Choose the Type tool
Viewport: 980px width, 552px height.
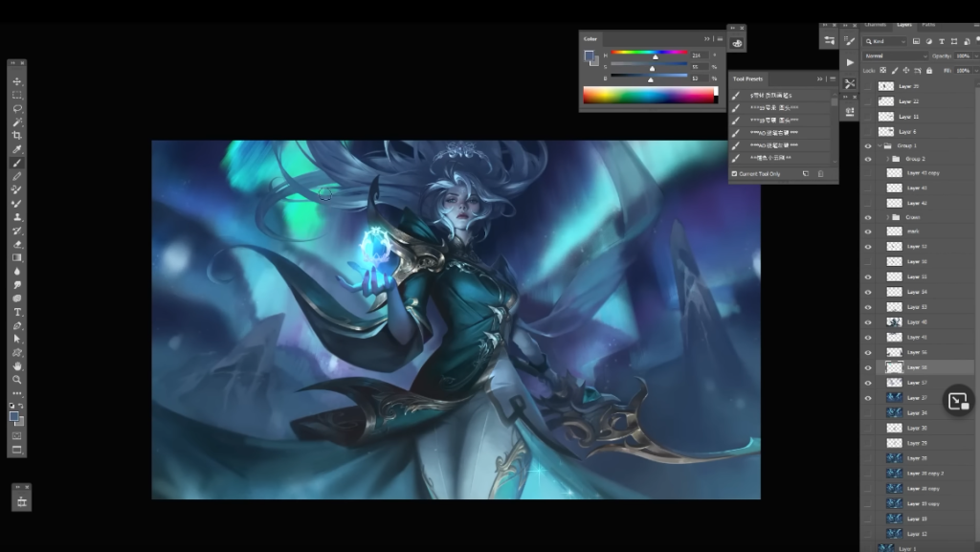[17, 312]
